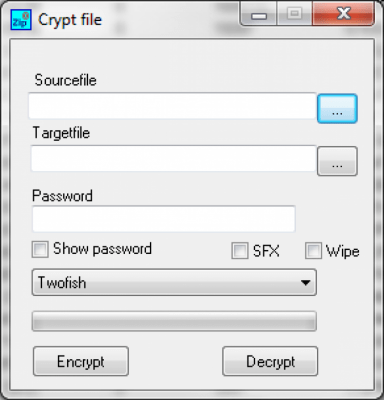Click the Crypt file title text
Image resolution: width=384 pixels, height=400 pixels.
70,20
